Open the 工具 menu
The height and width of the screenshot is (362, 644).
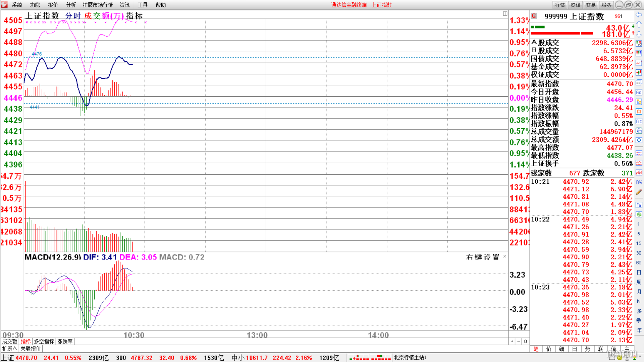142,5
